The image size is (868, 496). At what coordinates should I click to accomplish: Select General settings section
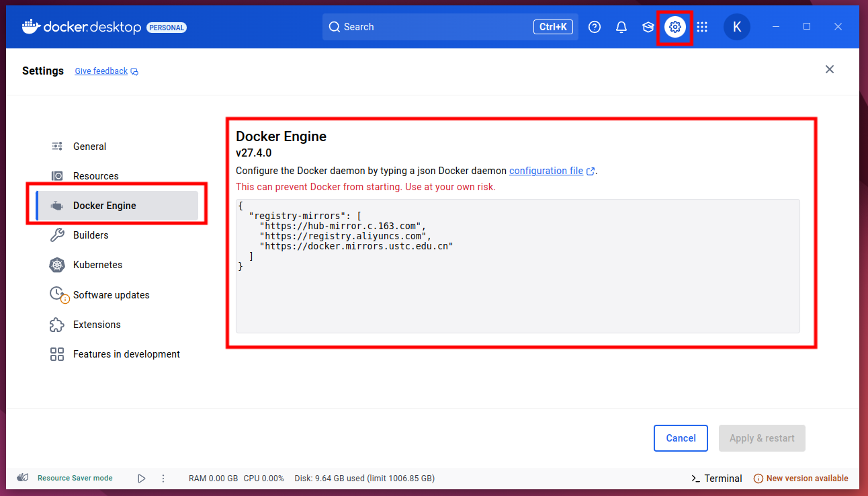coord(89,147)
